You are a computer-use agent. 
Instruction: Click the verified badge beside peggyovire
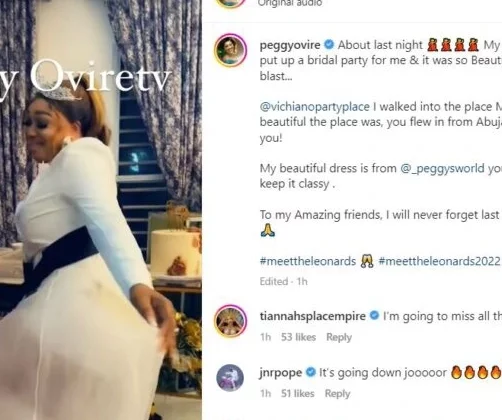tap(329, 44)
